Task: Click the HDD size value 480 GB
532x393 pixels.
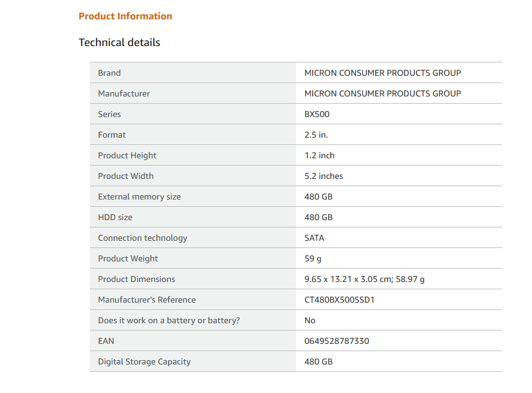Action: 318,217
